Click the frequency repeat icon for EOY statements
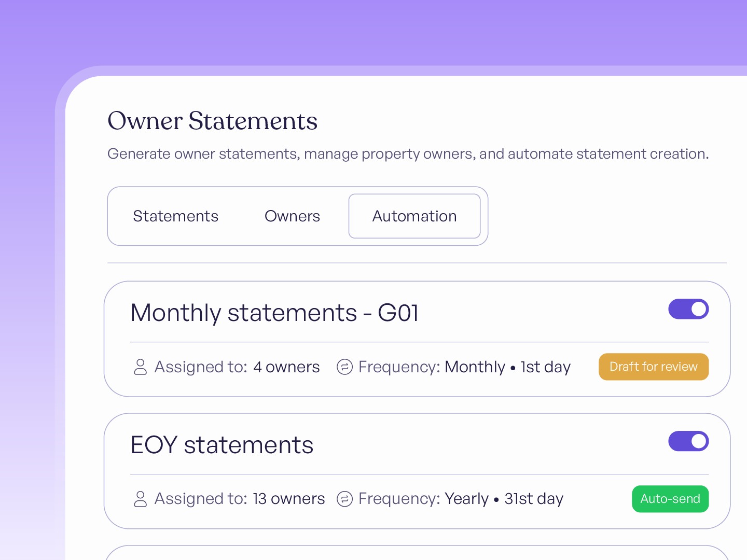 point(344,499)
